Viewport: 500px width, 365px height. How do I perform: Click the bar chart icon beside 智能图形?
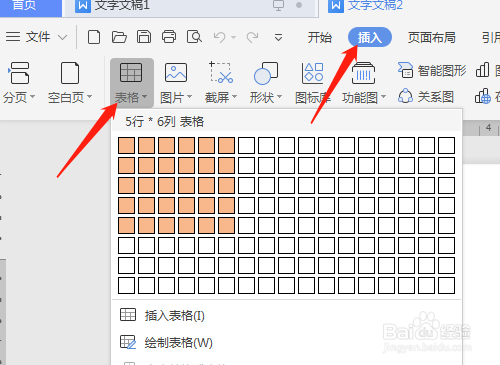tap(482, 70)
